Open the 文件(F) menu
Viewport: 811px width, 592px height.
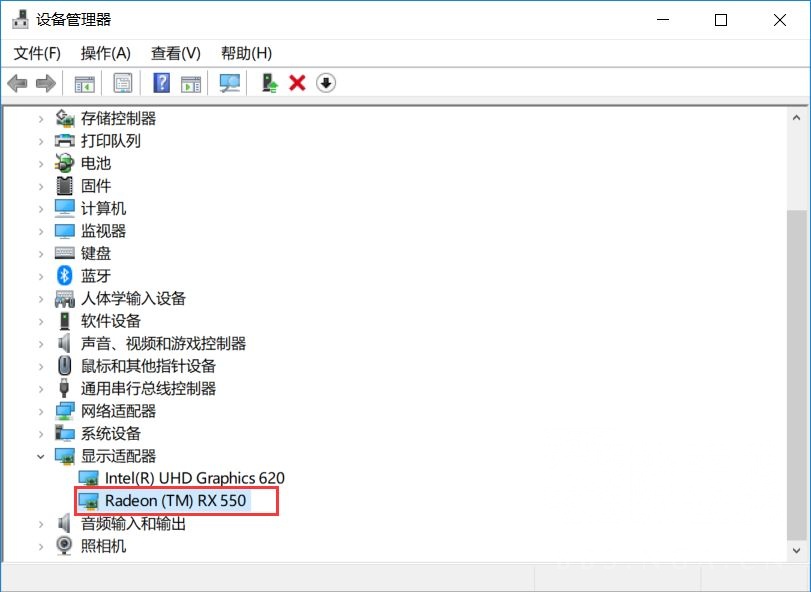pyautogui.click(x=37, y=53)
